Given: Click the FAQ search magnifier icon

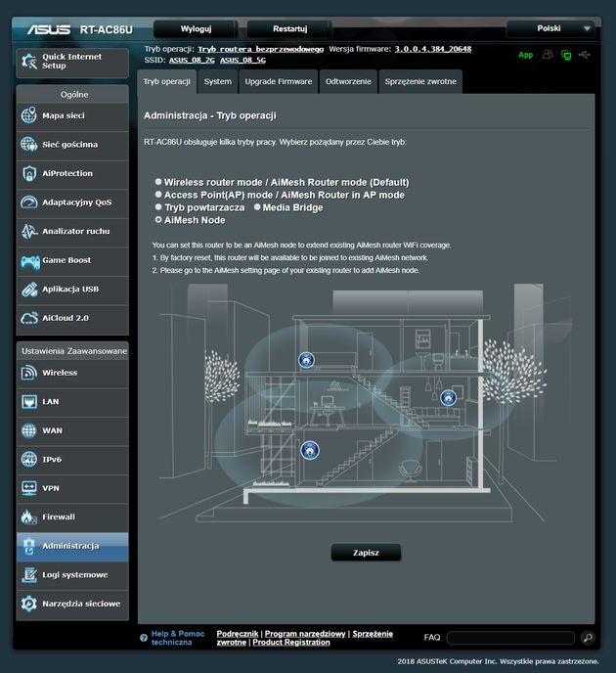Looking at the screenshot, I should tap(588, 638).
